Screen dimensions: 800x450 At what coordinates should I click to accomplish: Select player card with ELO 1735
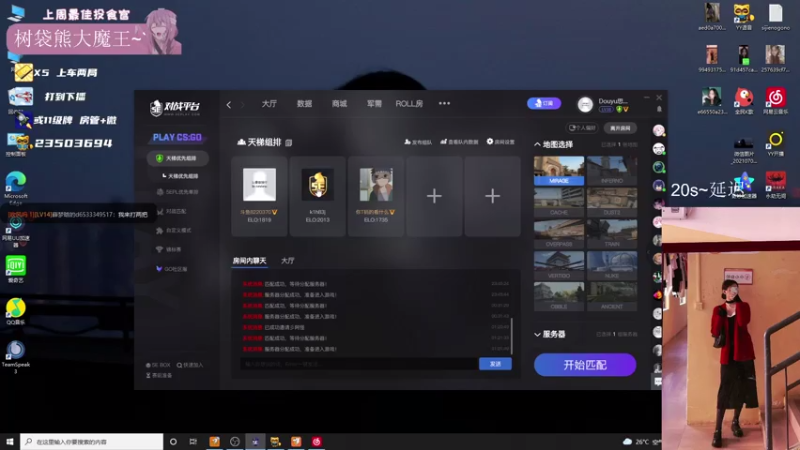(376, 196)
